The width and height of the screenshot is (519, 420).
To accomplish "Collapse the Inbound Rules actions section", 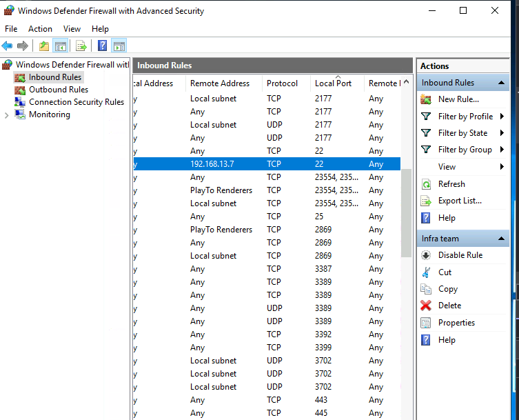I will click(502, 83).
